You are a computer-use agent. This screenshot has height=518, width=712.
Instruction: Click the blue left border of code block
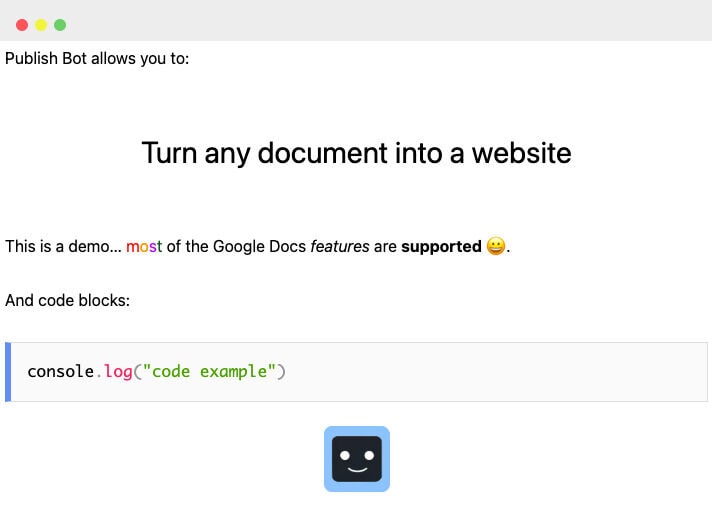(8, 372)
